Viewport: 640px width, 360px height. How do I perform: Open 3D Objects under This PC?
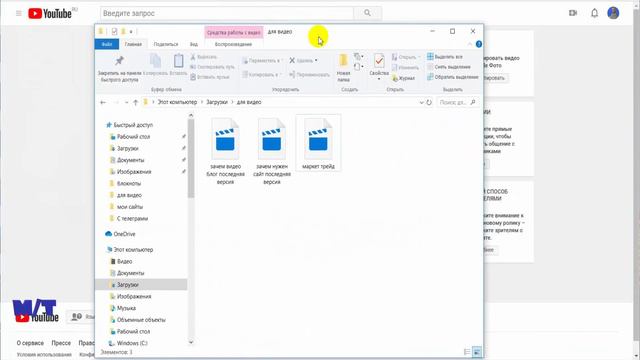click(138, 320)
